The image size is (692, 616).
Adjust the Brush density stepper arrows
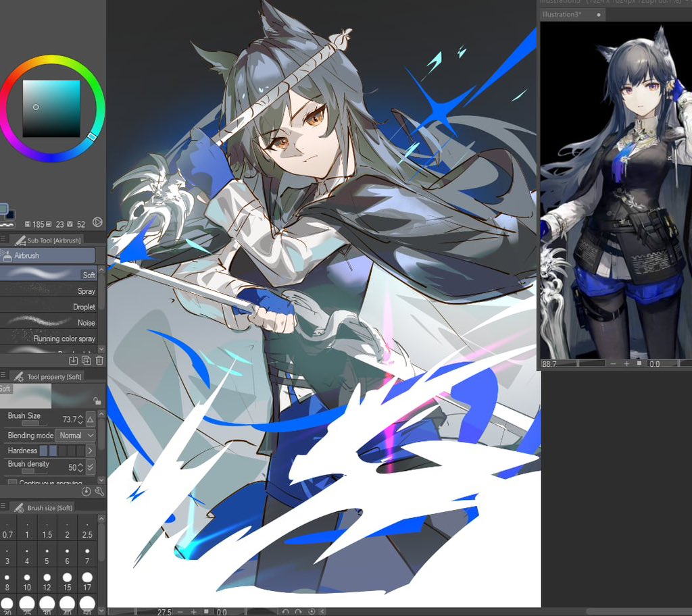pos(80,467)
